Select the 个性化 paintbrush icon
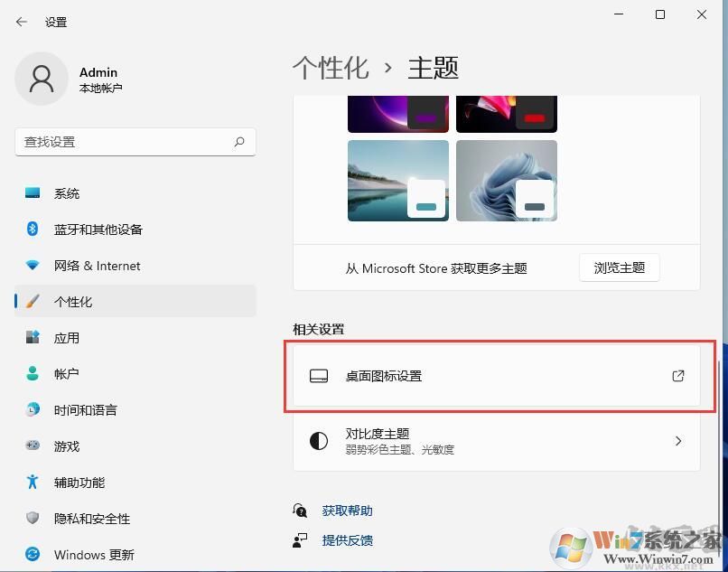728x572 pixels. pos(32,301)
